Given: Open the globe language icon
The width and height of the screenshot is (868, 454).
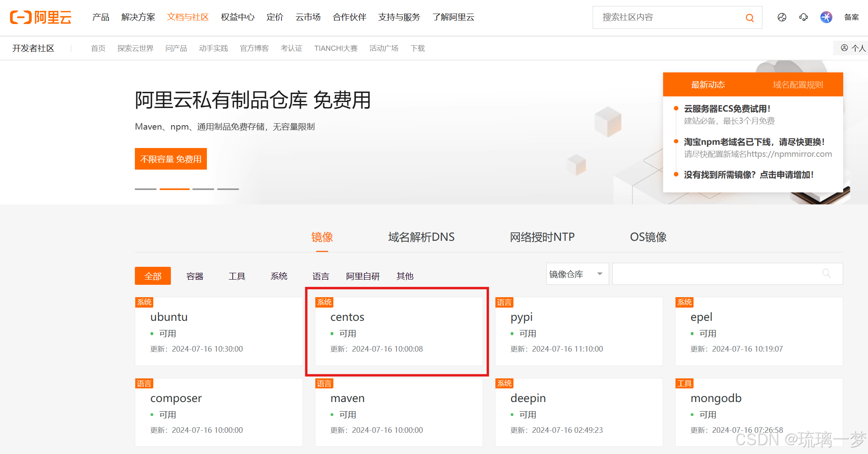Looking at the screenshot, I should point(782,17).
